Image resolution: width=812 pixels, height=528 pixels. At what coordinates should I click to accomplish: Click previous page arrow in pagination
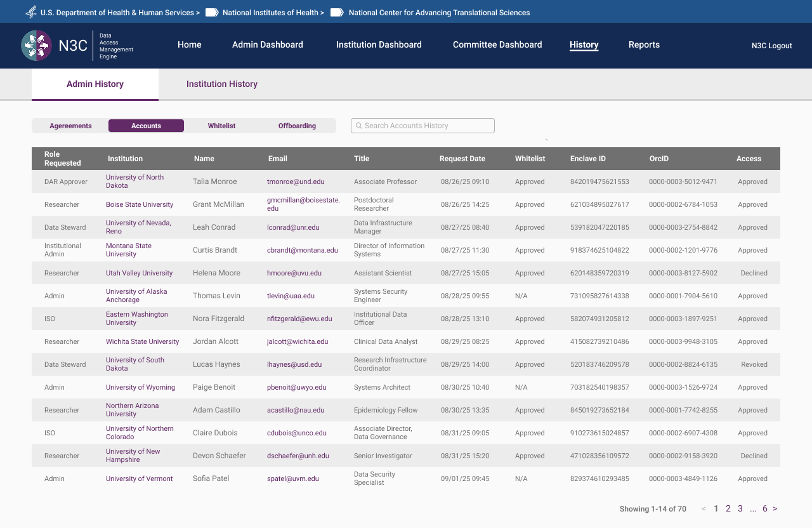pos(704,509)
